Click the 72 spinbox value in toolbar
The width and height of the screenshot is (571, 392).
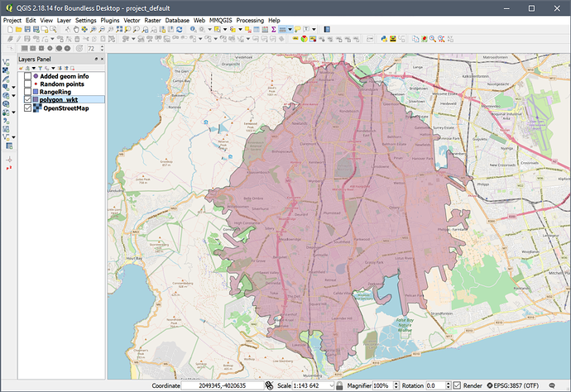point(91,49)
